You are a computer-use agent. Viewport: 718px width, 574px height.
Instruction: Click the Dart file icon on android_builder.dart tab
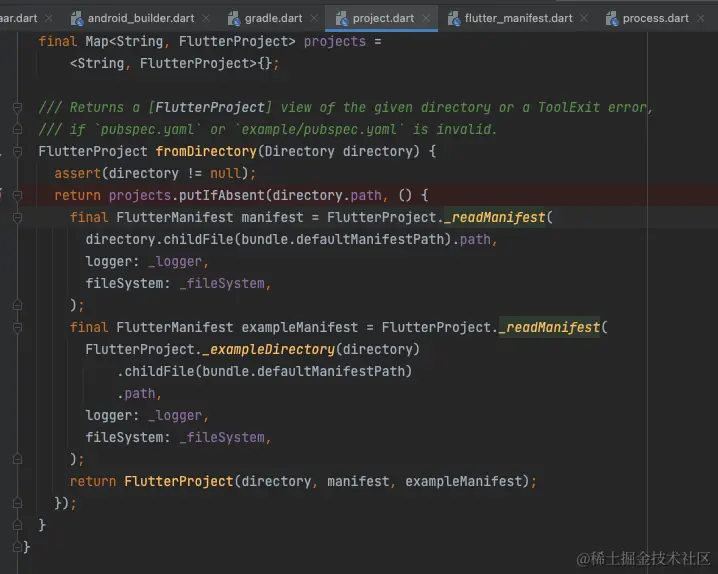point(77,18)
